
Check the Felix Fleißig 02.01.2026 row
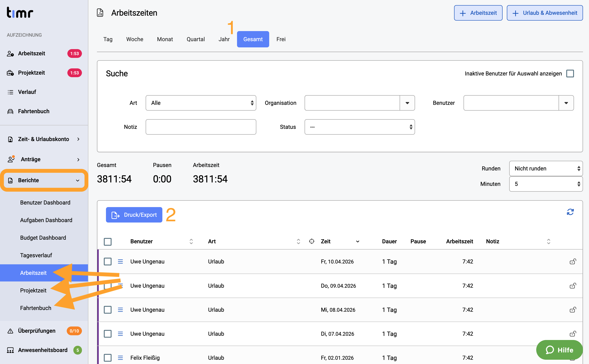point(108,358)
